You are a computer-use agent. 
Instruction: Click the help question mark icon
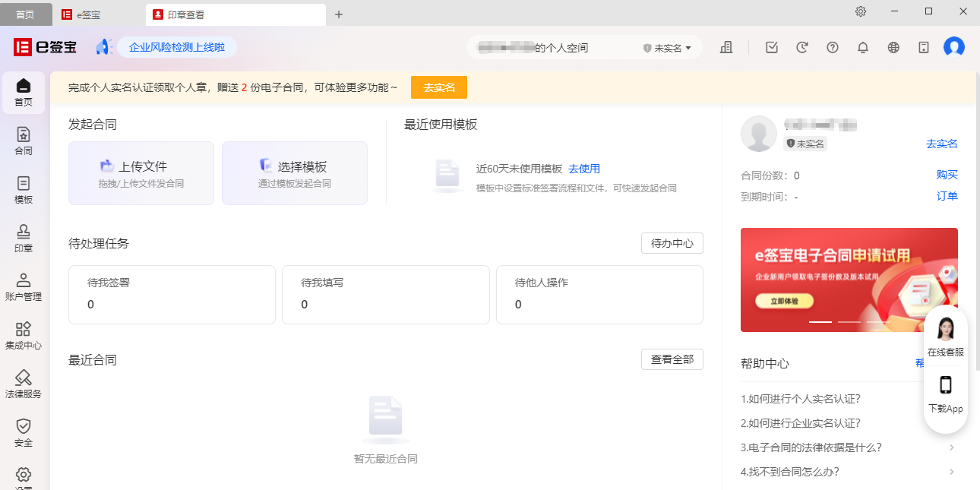coord(832,47)
